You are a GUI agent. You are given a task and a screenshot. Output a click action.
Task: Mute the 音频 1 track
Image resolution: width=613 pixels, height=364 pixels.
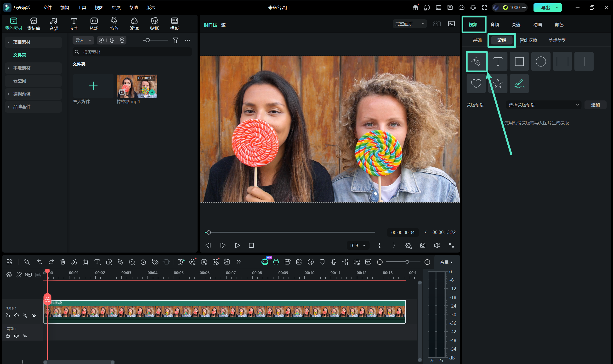(17, 336)
